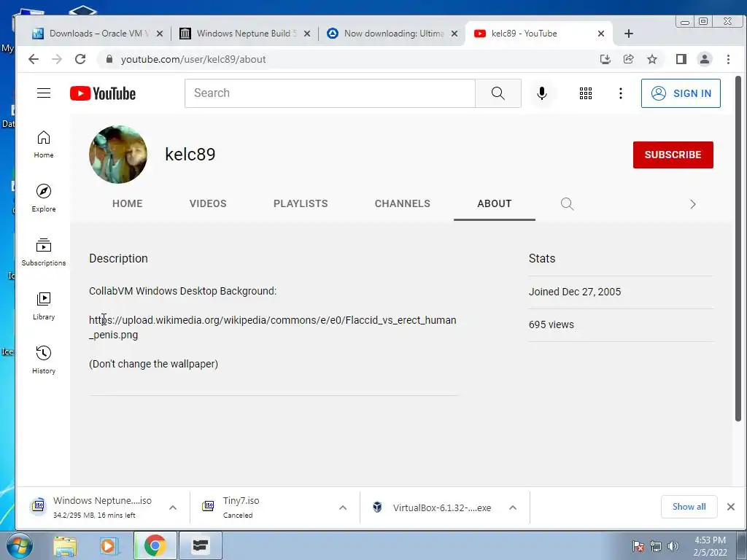
Task: Click the Chrome profile avatar icon
Action: point(705,59)
